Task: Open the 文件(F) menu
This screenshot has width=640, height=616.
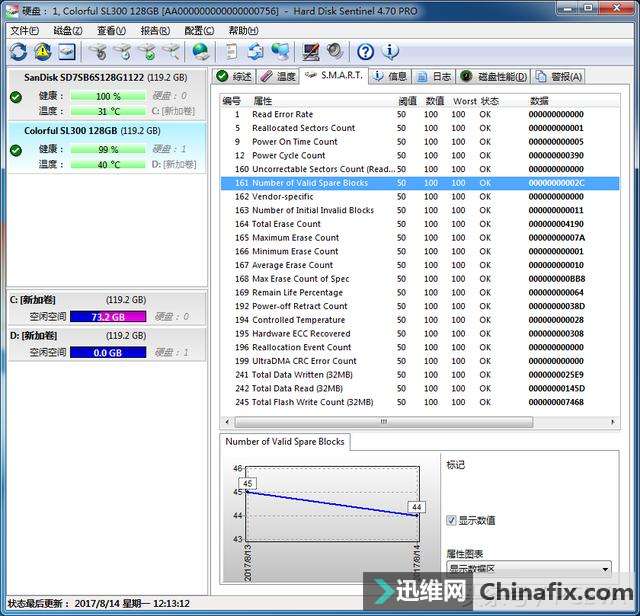Action: point(24,31)
